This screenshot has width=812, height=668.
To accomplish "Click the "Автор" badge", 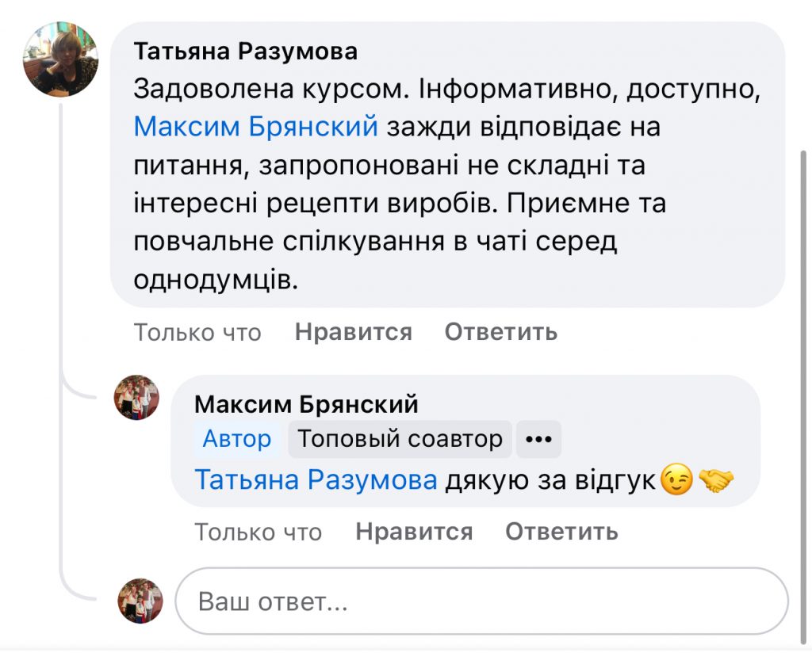I will point(236,439).
